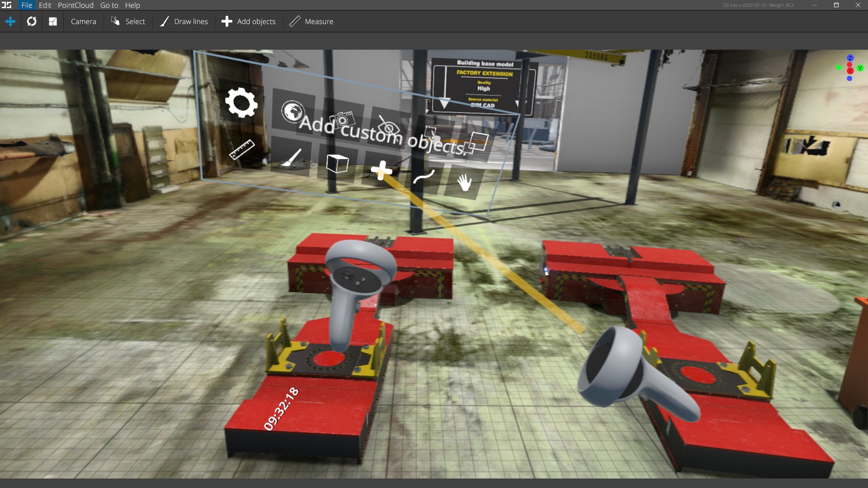868x488 pixels.
Task: Expand the Factory Extension selector arrow
Action: click(x=445, y=103)
